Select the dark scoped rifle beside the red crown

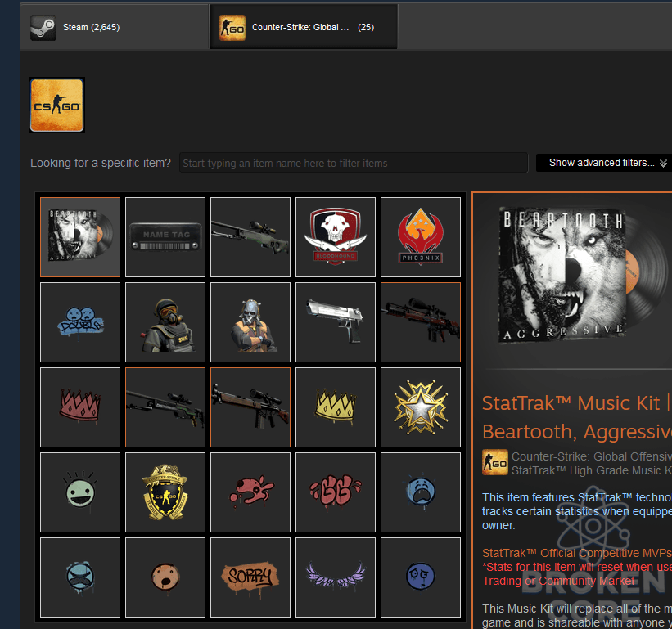click(165, 407)
